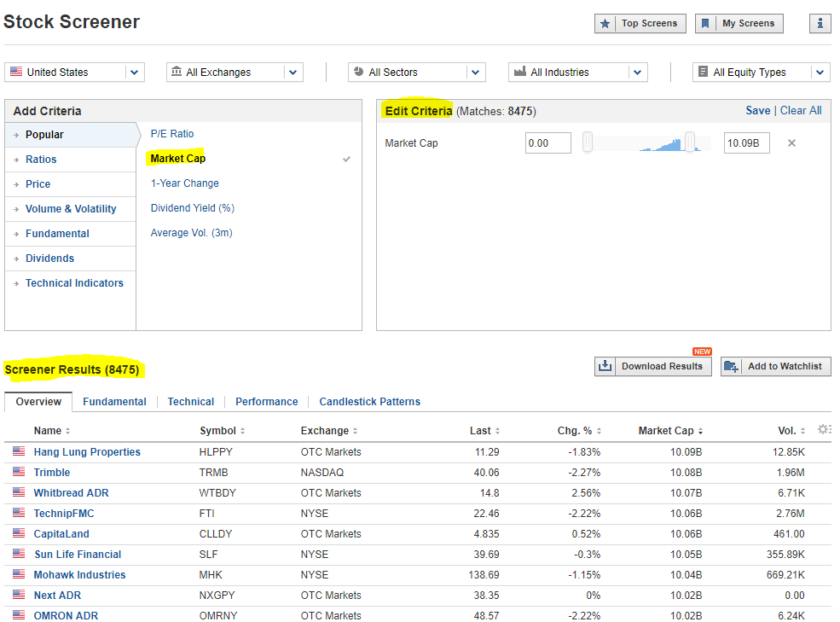Sort by Name column arrows
840x622 pixels.
(x=68, y=431)
